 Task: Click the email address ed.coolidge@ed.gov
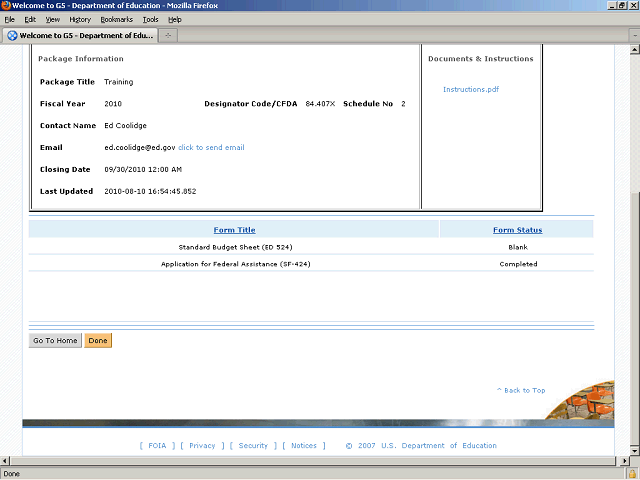click(x=140, y=147)
